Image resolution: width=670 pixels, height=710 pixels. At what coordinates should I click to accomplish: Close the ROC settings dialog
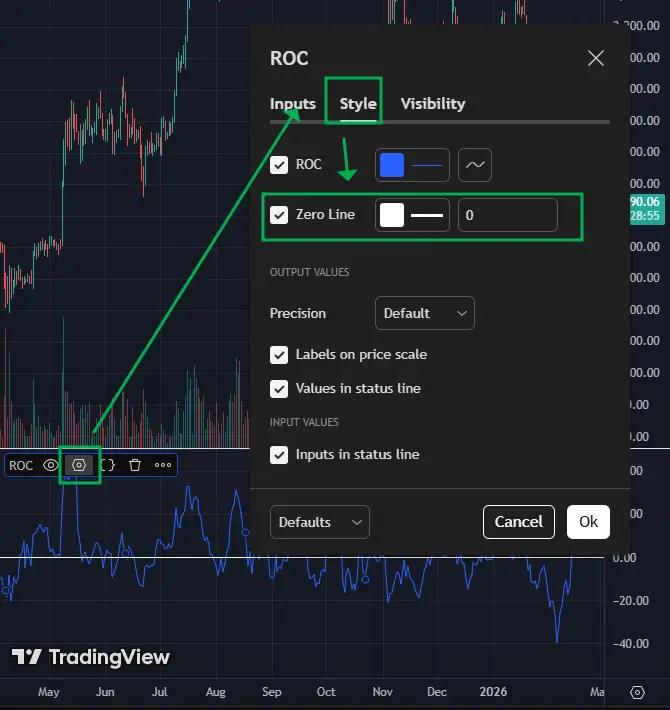pyautogui.click(x=596, y=58)
